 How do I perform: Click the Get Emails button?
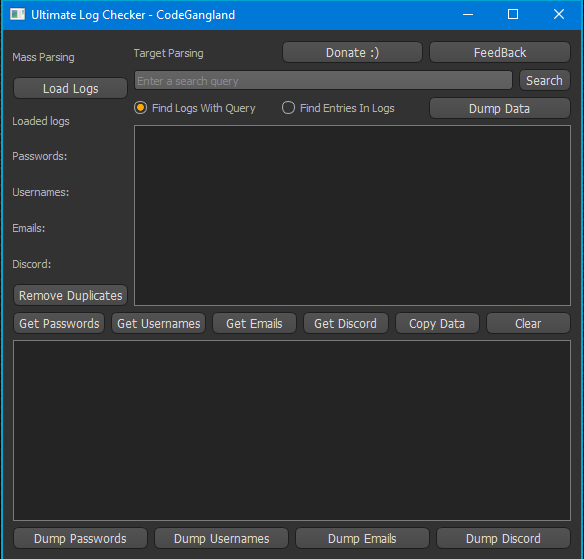point(254,323)
